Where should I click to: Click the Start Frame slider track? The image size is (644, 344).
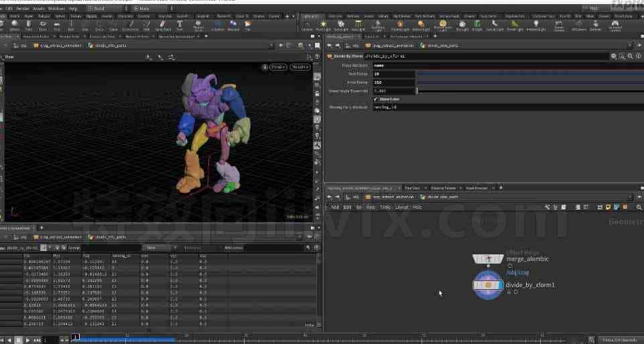tap(530, 74)
